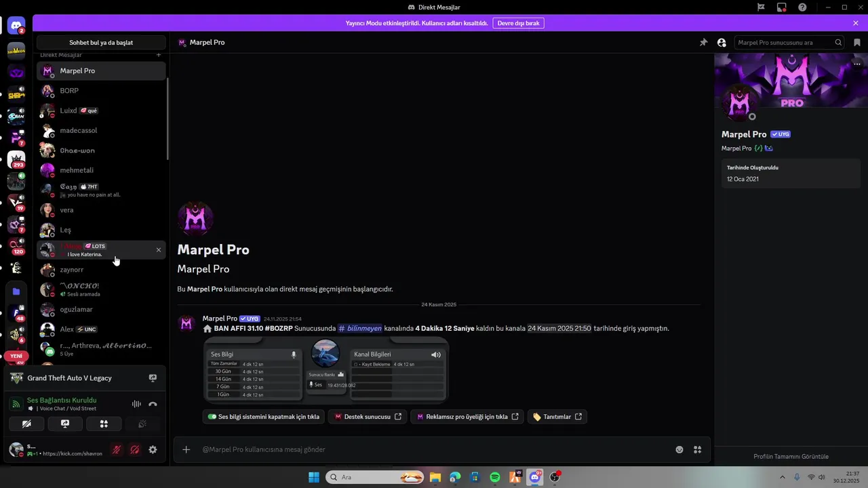The image size is (868, 488).
Task: Click Devre dışı bırak button
Action: click(x=518, y=23)
